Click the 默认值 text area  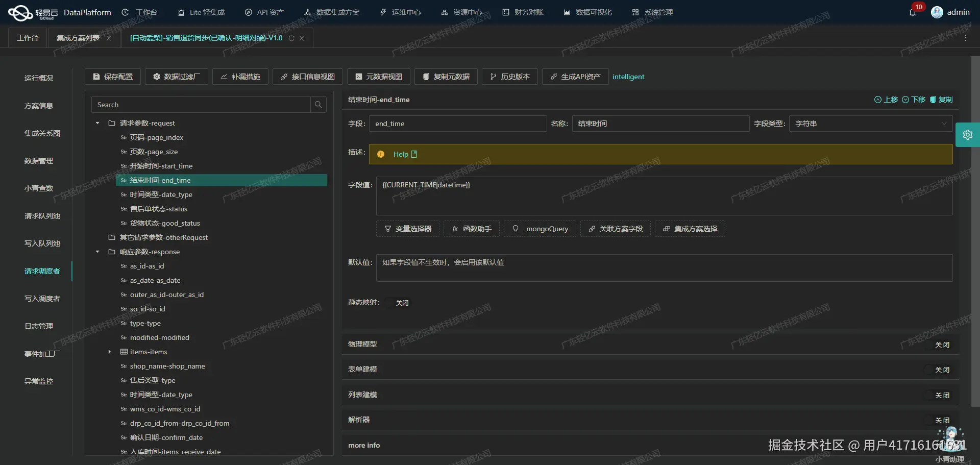pyautogui.click(x=664, y=268)
